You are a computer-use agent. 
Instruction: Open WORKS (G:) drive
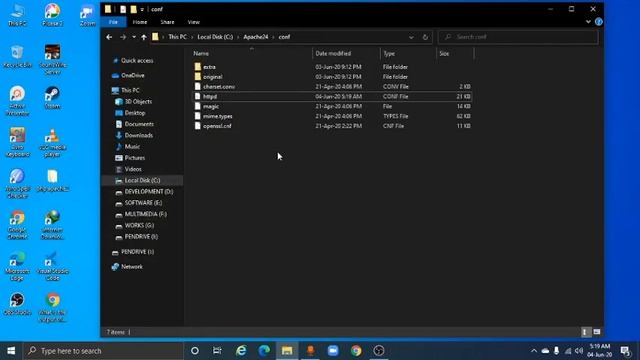[139, 225]
